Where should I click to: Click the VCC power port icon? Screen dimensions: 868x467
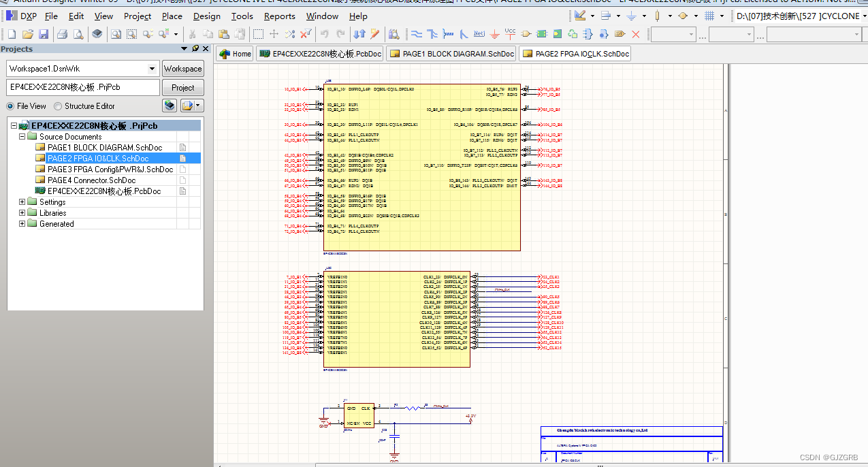pos(511,33)
